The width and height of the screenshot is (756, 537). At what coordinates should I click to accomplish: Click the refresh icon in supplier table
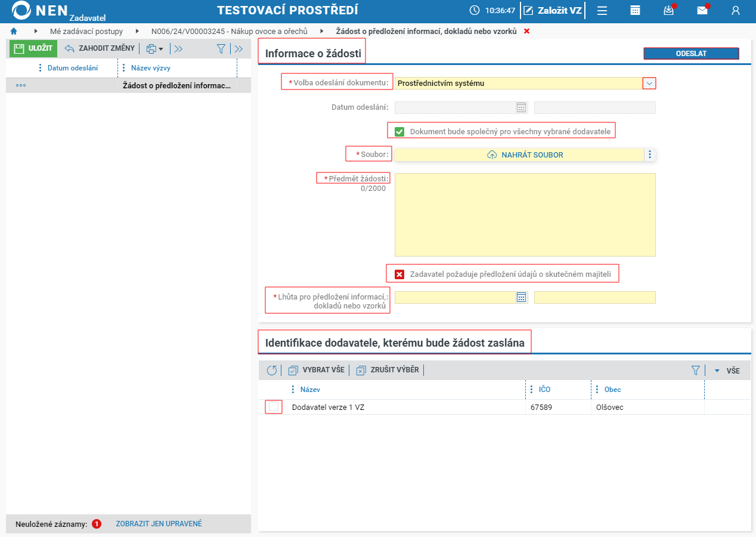[x=272, y=371]
